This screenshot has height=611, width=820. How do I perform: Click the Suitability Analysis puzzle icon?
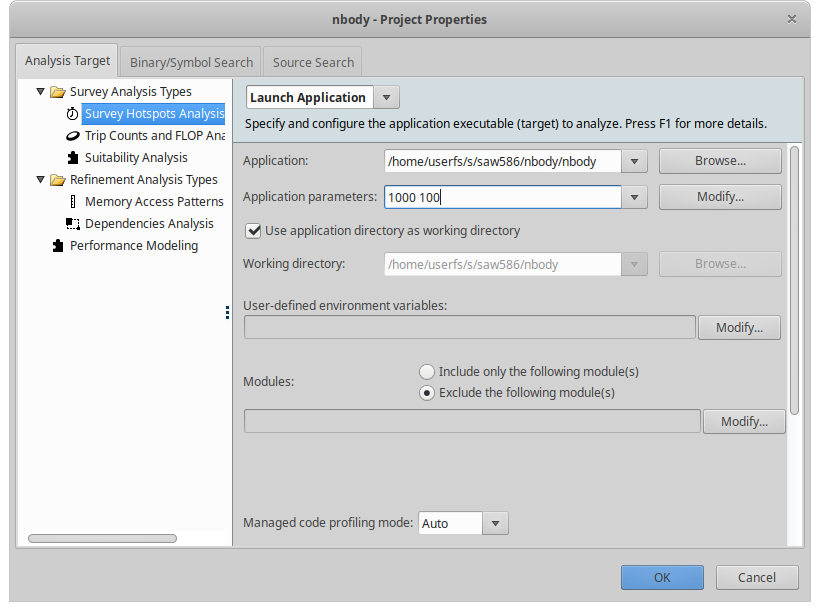(73, 157)
